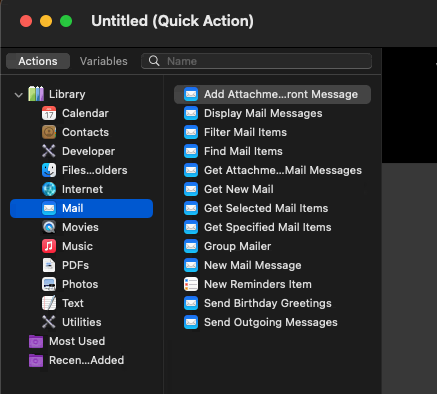Select the Text category label

coord(73,303)
